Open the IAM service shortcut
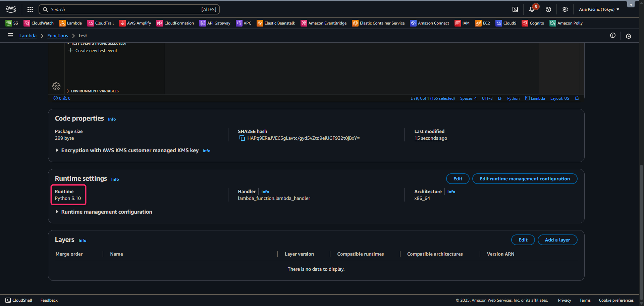This screenshot has width=644, height=306. (462, 23)
